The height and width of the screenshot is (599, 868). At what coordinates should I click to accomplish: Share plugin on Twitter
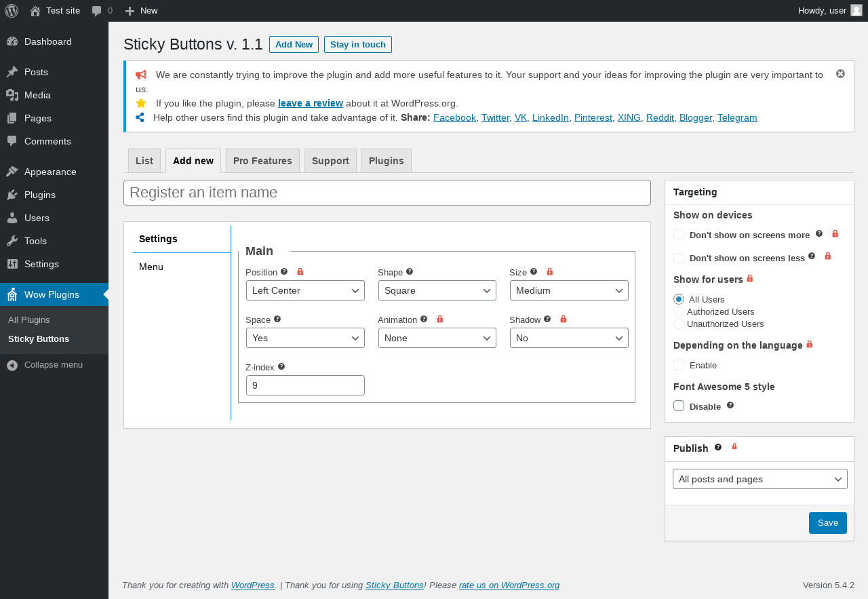495,117
